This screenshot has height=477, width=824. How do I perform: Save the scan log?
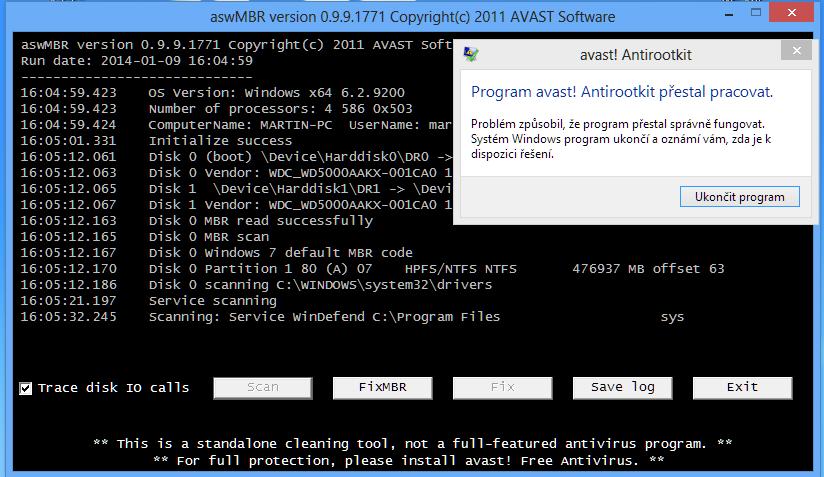(622, 388)
